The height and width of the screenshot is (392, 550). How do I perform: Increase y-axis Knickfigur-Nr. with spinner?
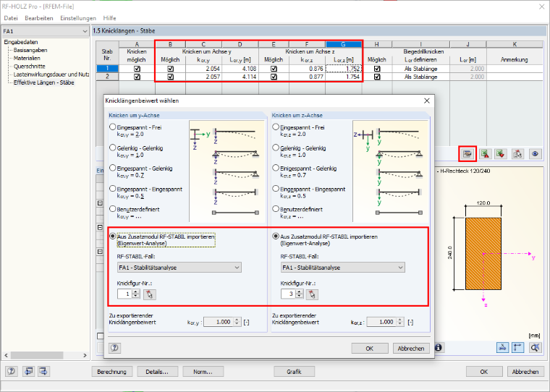pos(136,291)
